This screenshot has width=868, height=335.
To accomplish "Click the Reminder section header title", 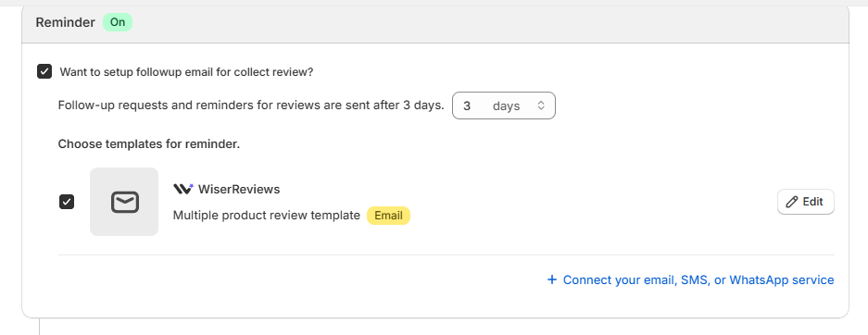I will (x=66, y=22).
